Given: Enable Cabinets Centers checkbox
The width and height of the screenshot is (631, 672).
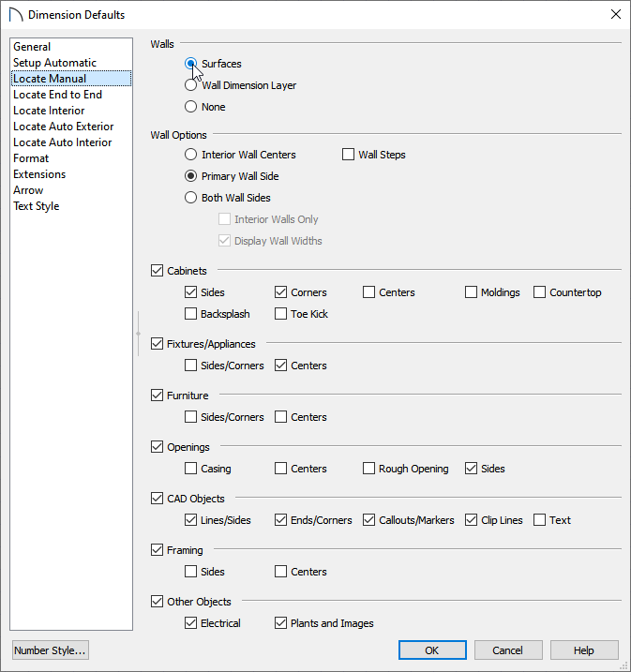Looking at the screenshot, I should click(368, 291).
